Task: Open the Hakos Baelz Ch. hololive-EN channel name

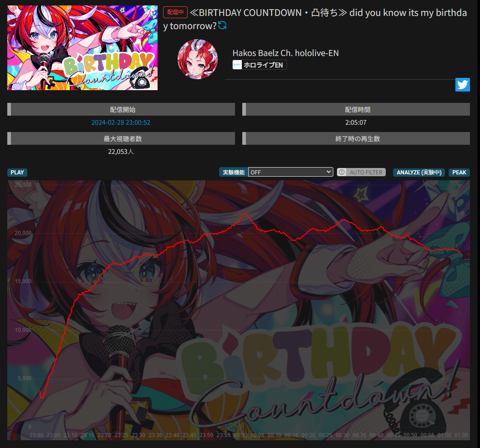Action: tap(286, 53)
